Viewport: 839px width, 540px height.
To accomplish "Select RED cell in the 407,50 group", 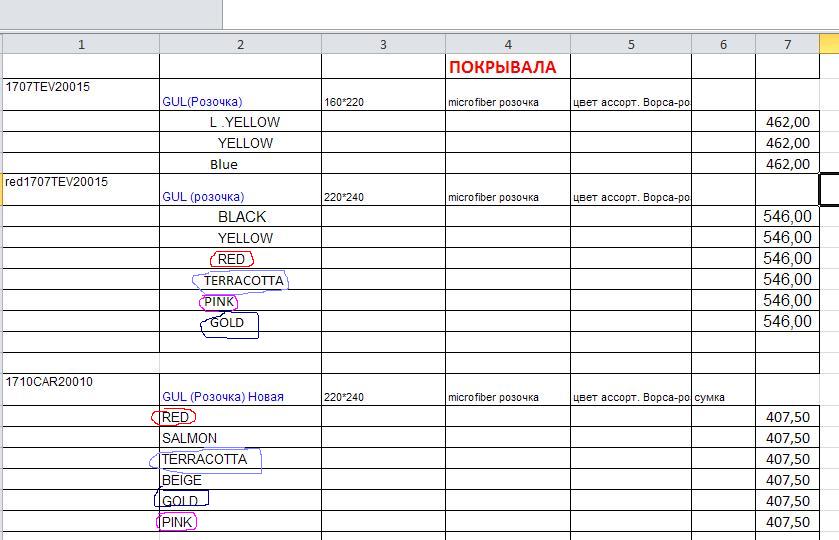I will [240, 416].
